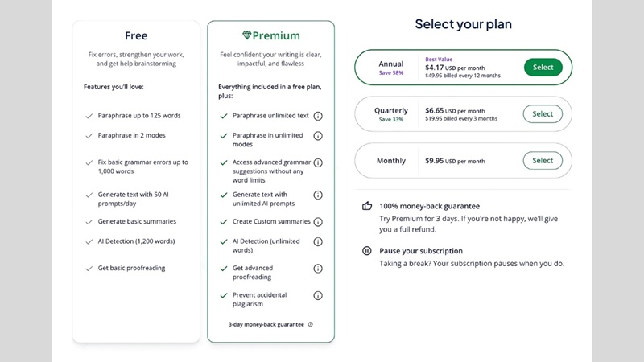Select the Annual plan button
Screen dimensions: 644x362
pos(543,68)
